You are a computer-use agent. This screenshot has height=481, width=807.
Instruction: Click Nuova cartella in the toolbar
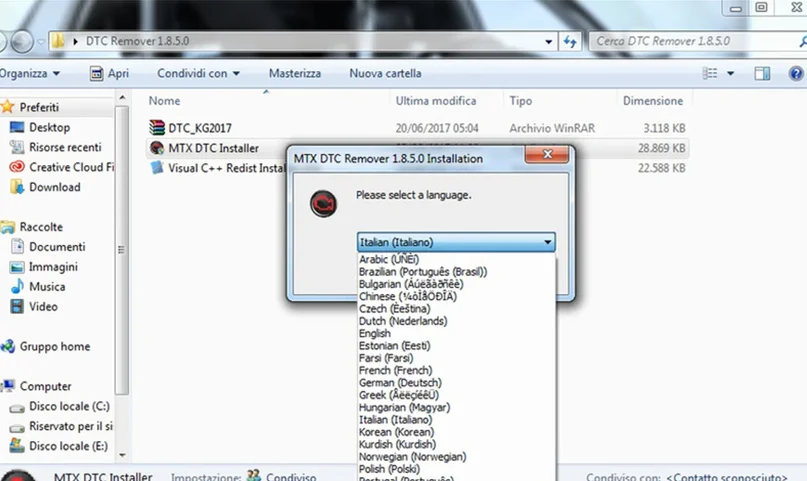point(385,74)
